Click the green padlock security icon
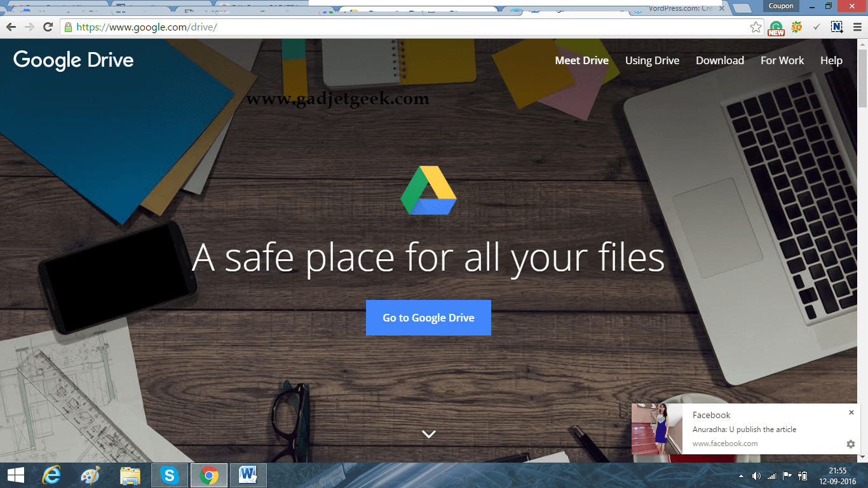The height and width of the screenshot is (488, 868). (69, 27)
